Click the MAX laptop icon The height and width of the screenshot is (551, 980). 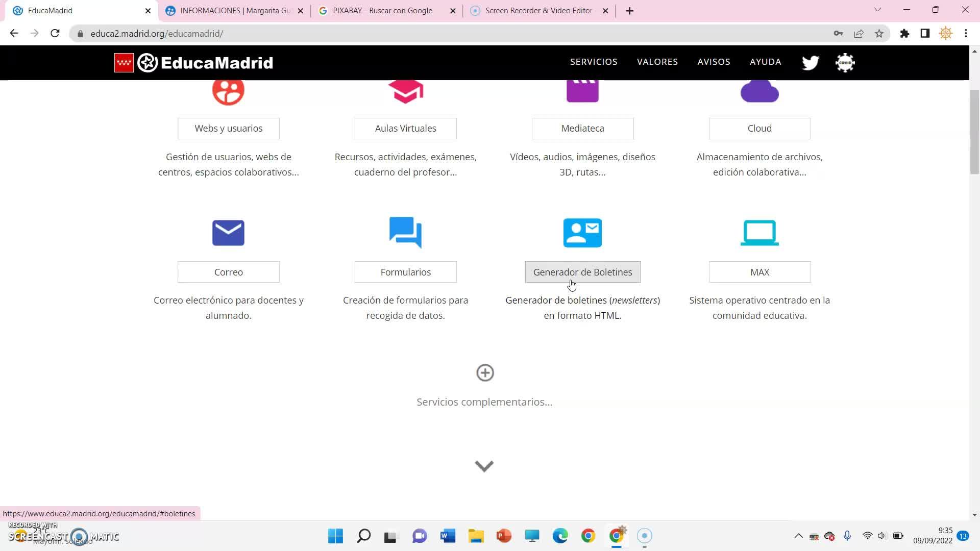point(759,233)
